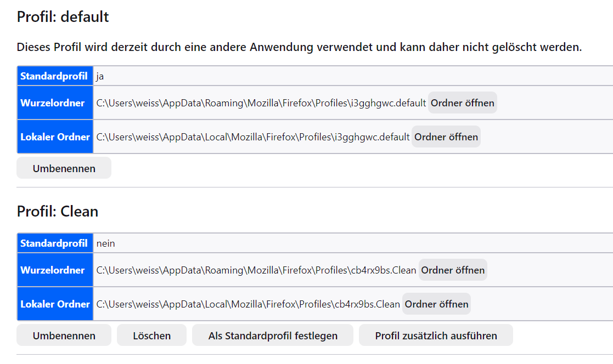Open the default profile's Lokaler Ordner folder
Viewport: 613px width, 364px height.
446,137
